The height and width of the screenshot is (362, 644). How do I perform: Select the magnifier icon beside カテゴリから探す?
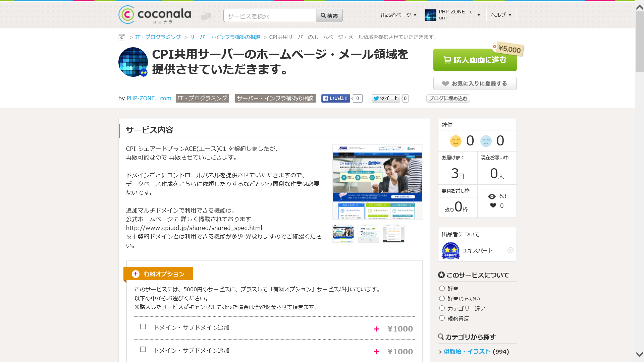pyautogui.click(x=441, y=337)
